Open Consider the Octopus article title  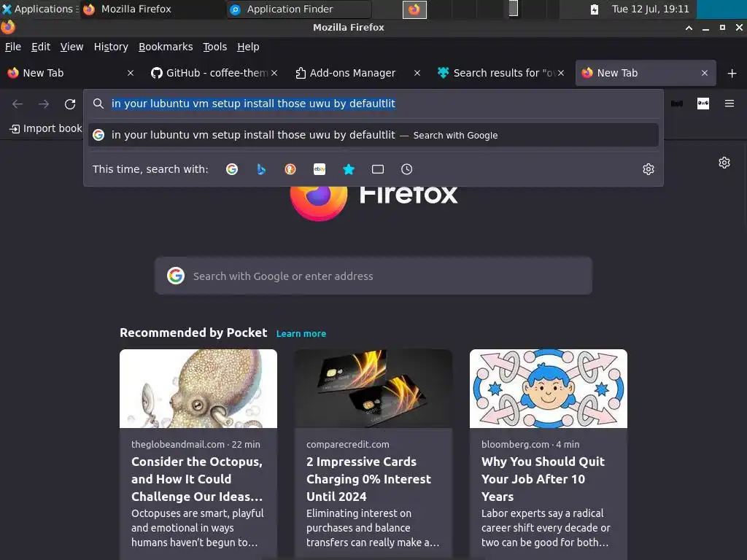(197, 479)
